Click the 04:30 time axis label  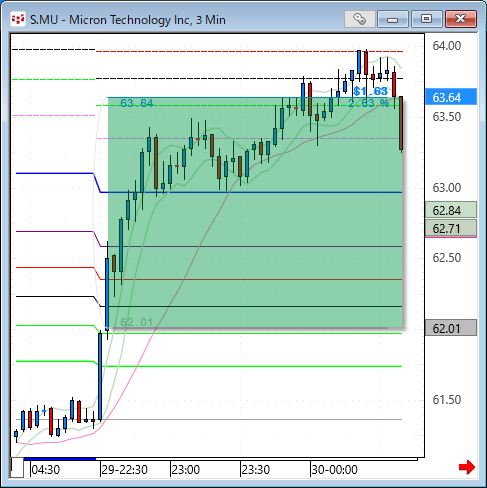coord(46,470)
